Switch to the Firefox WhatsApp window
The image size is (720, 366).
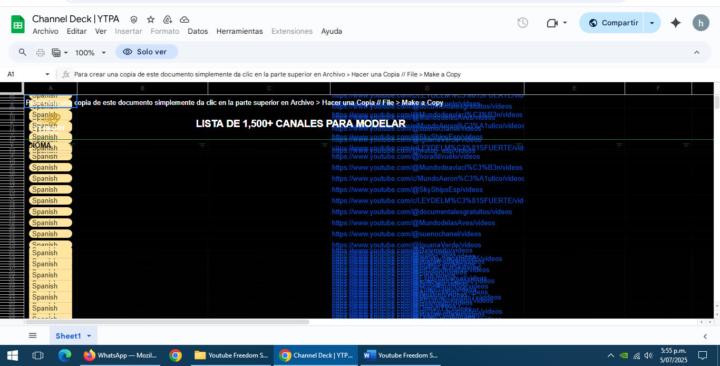pyautogui.click(x=121, y=355)
